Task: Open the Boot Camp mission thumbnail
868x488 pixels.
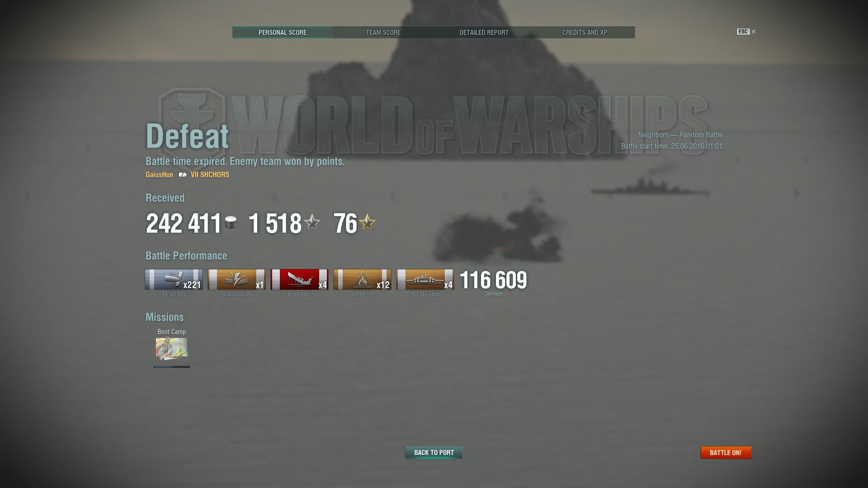Action: tap(172, 348)
